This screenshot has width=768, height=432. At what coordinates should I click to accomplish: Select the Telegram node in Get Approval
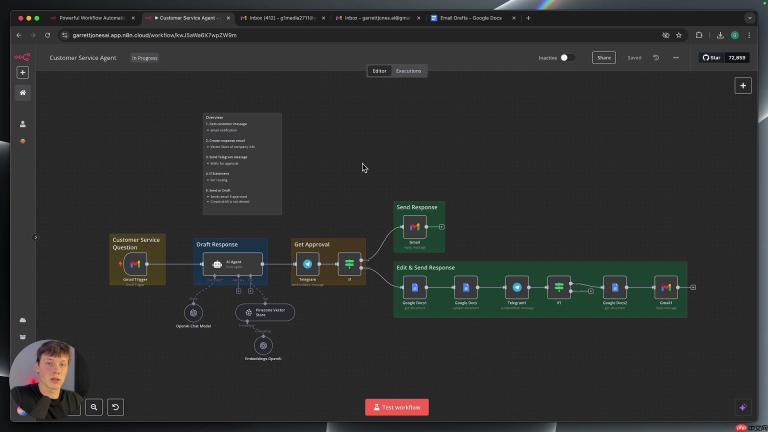(308, 264)
